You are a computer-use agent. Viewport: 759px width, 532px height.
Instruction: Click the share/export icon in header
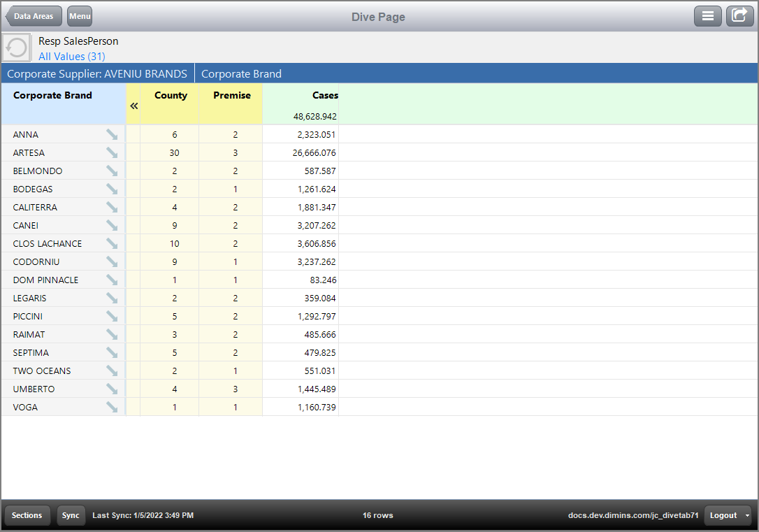(x=739, y=16)
